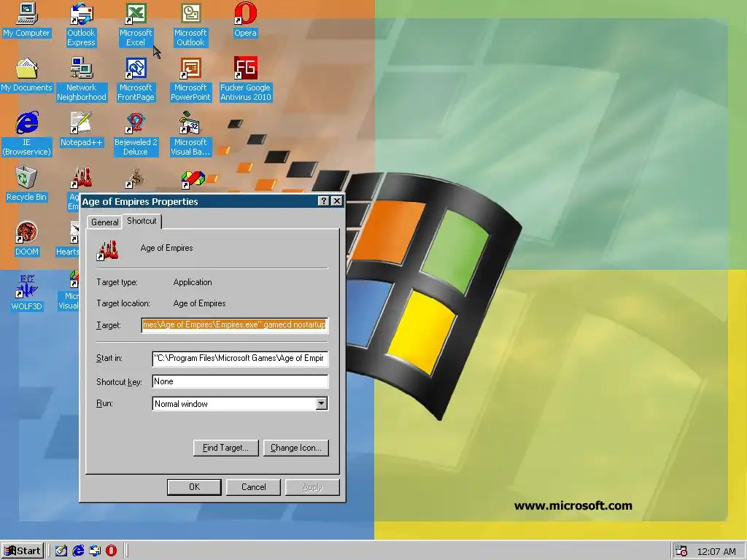Close the Age of Empires Properties dialog
Viewport: 747px width, 560px height.
pos(337,201)
